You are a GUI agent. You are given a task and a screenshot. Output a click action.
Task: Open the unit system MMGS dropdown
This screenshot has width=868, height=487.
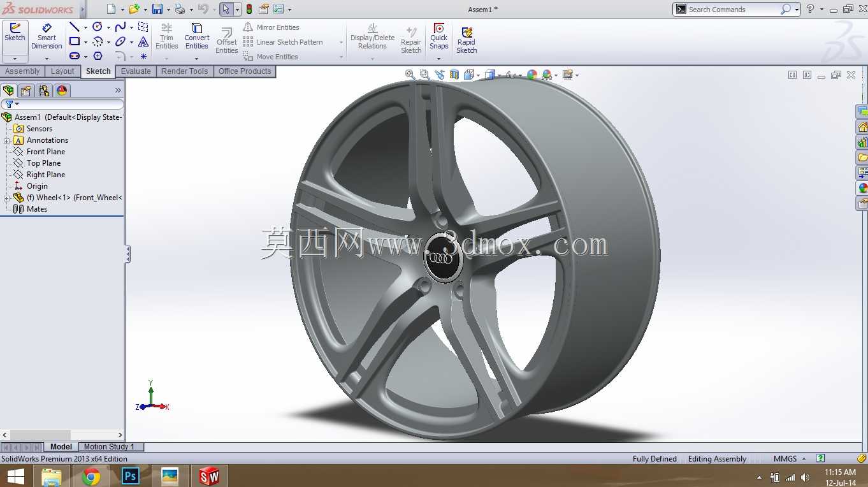pyautogui.click(x=804, y=459)
